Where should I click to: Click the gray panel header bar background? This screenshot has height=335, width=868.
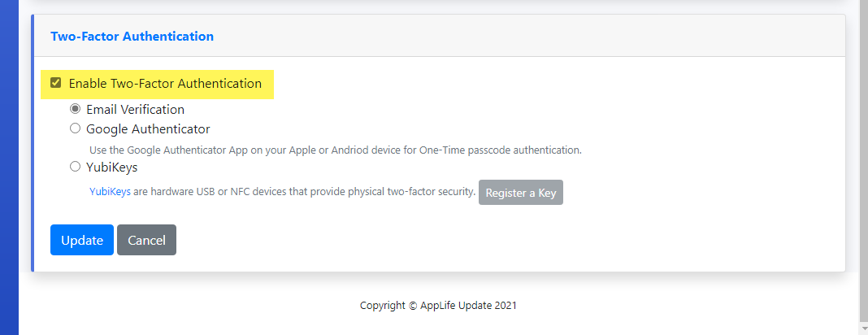[x=526, y=36]
